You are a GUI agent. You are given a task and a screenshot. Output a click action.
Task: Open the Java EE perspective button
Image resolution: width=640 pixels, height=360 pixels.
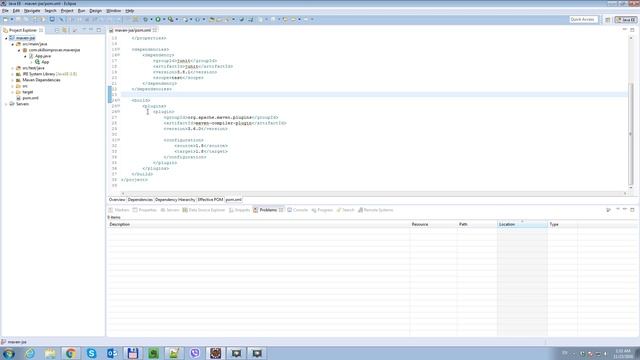626,20
